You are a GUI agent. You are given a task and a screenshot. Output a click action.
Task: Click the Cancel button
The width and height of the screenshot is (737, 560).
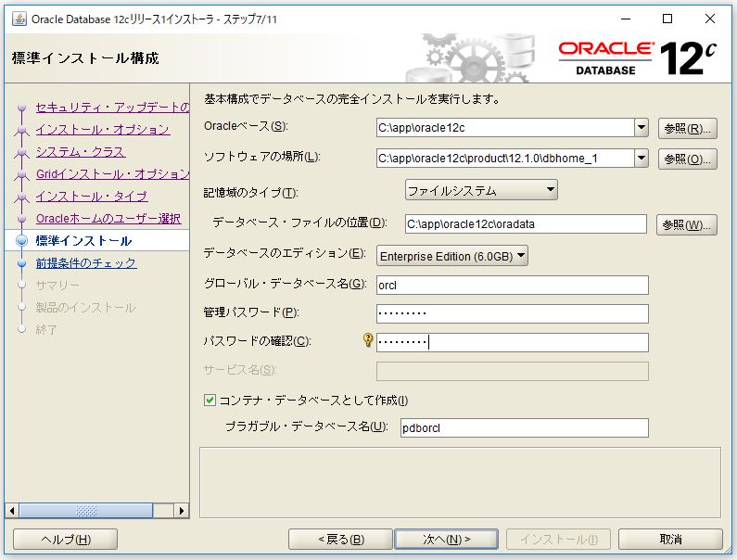coord(670,540)
